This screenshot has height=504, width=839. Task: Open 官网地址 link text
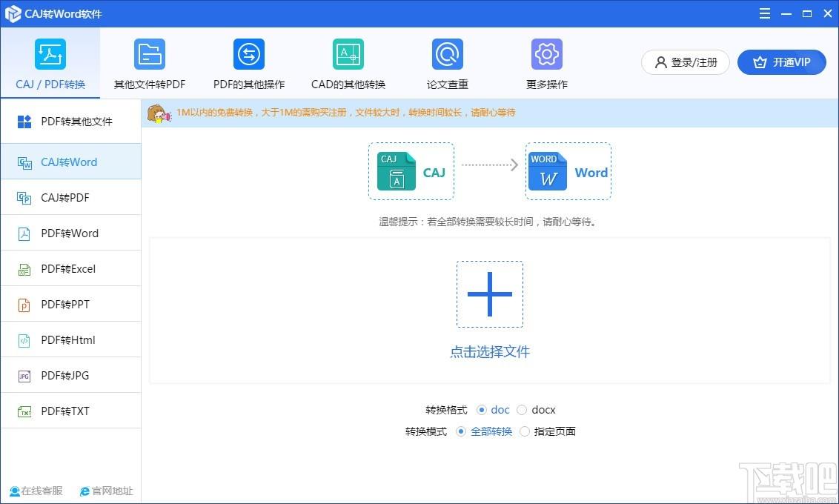[113, 491]
